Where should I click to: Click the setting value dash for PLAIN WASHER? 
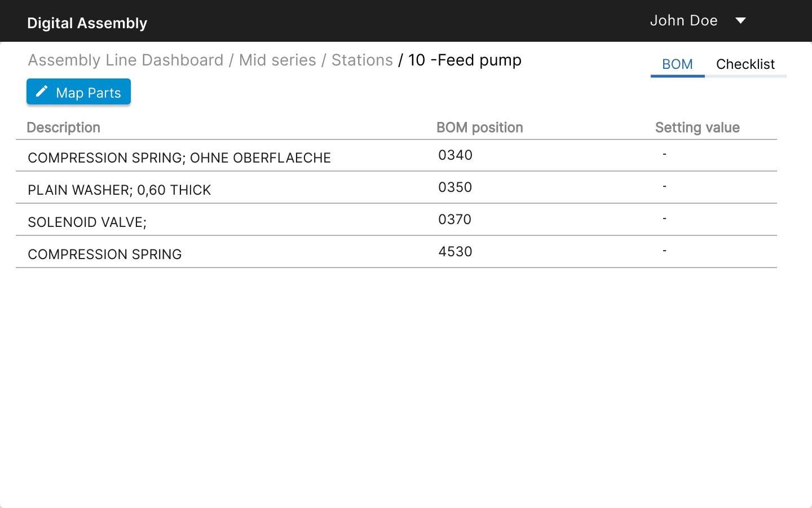coord(664,186)
